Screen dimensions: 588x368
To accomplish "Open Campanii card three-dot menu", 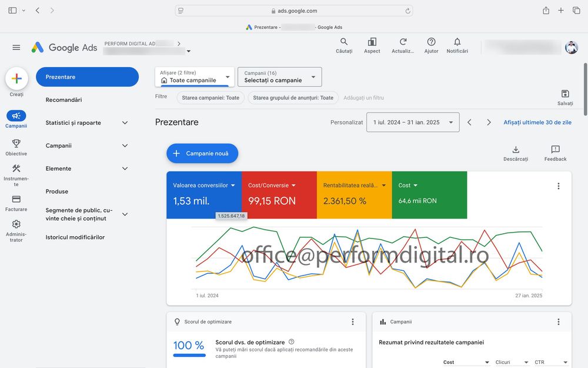I will click(x=559, y=322).
